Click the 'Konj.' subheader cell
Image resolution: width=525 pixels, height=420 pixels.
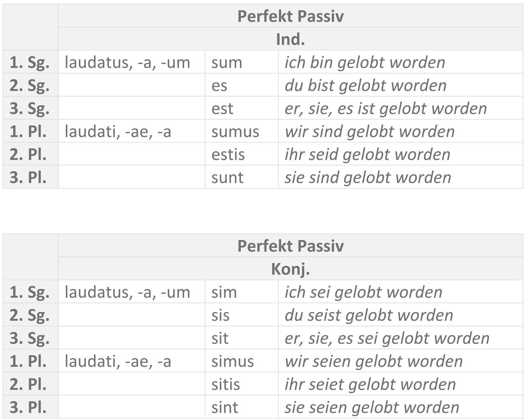click(290, 269)
